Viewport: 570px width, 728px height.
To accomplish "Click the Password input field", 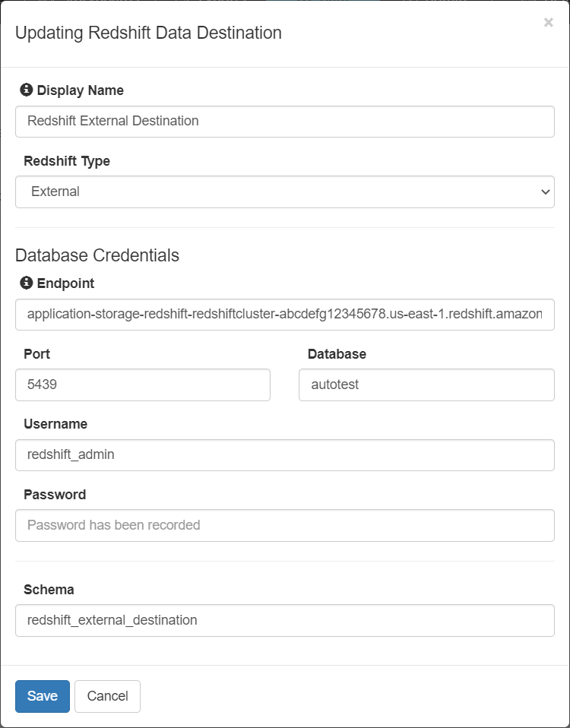I will click(285, 525).
